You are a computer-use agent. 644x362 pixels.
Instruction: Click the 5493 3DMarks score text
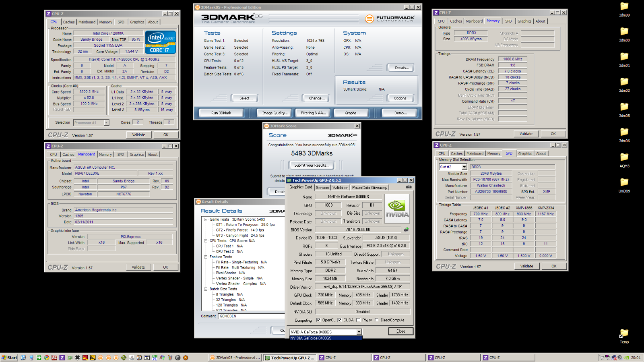click(x=312, y=153)
